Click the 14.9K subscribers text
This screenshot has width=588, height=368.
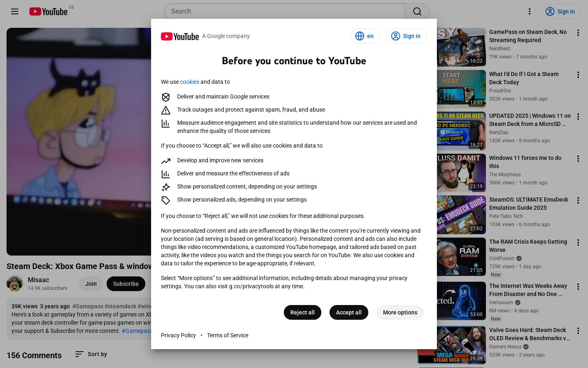47,288
